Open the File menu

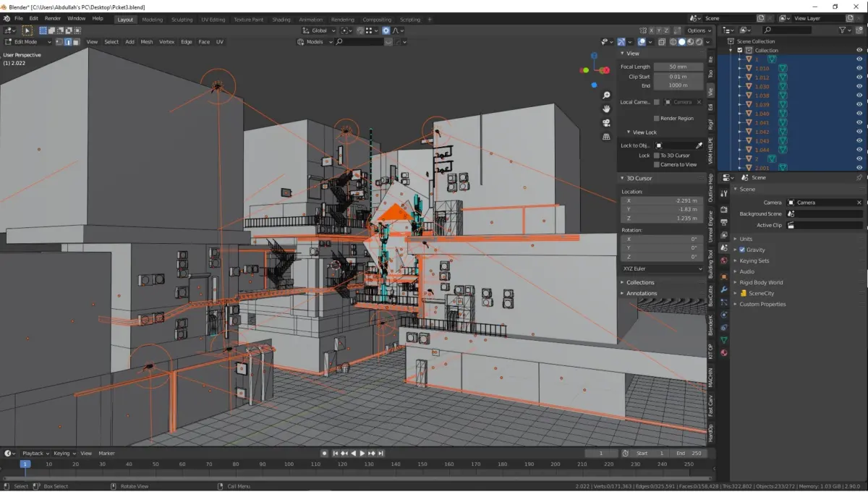[x=18, y=18]
